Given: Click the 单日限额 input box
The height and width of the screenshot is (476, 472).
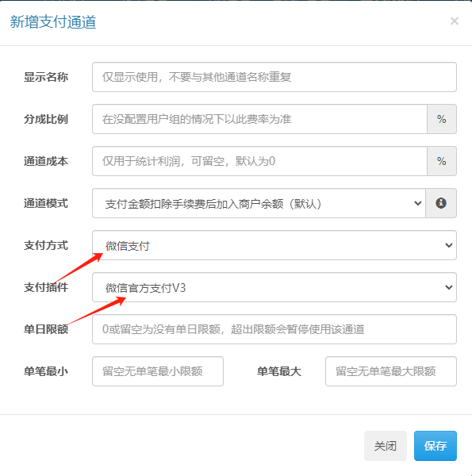Looking at the screenshot, I should tap(274, 329).
